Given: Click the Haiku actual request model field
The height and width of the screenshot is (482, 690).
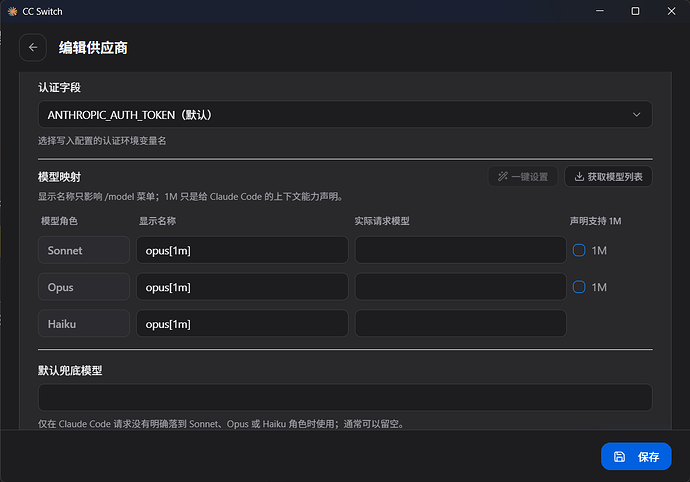Looking at the screenshot, I should tap(460, 324).
